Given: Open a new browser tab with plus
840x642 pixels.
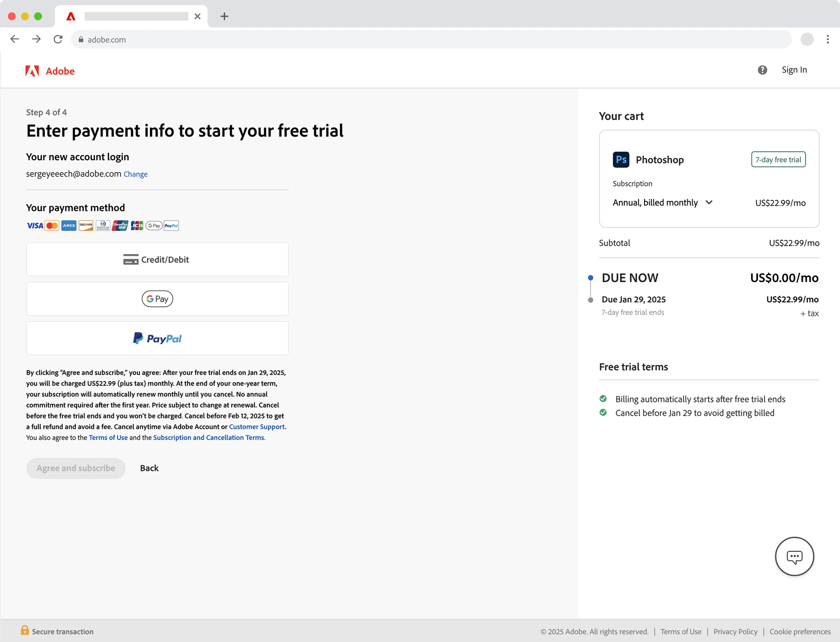Looking at the screenshot, I should pos(225,16).
